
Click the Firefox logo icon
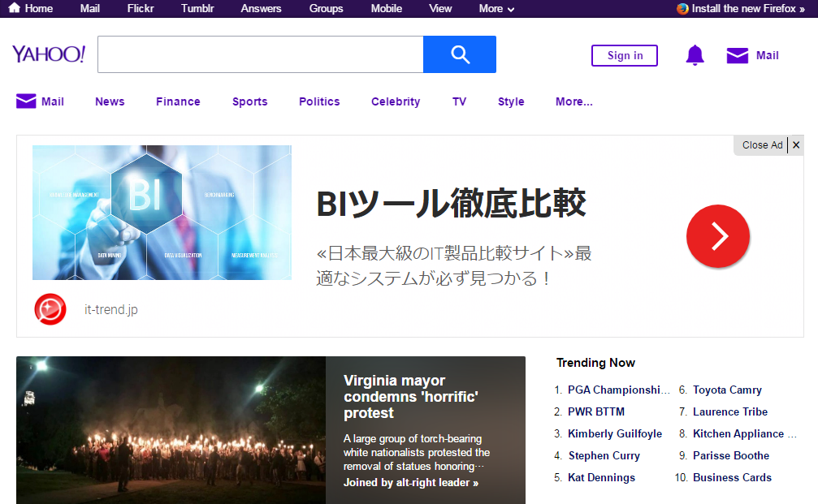tap(682, 8)
